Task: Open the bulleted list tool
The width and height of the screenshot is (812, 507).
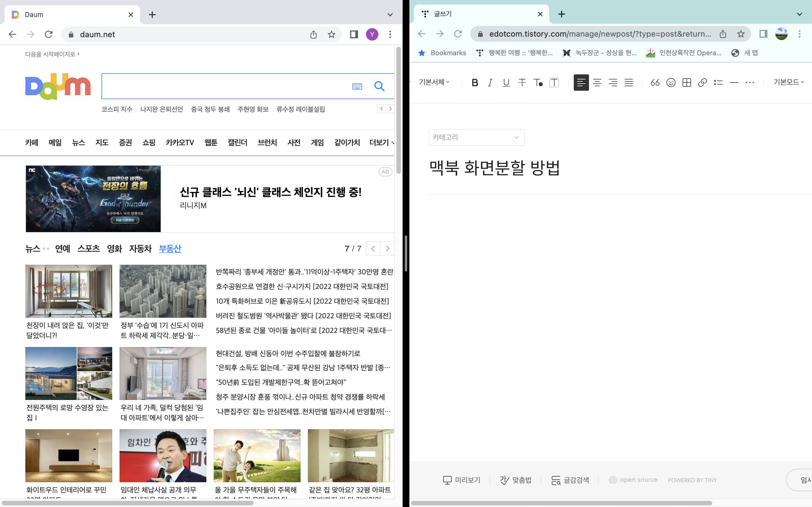Action: pyautogui.click(x=718, y=83)
